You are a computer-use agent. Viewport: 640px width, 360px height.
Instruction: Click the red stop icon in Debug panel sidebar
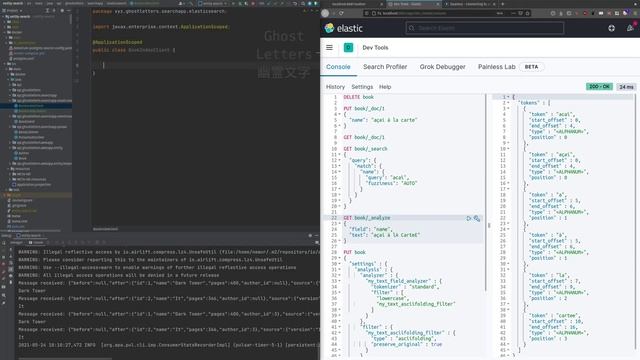[4, 264]
